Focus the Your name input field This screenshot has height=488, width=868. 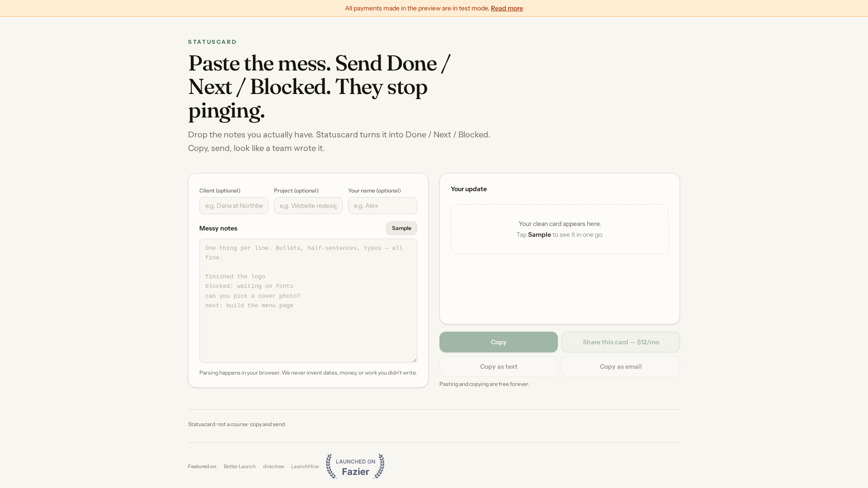[x=382, y=206]
